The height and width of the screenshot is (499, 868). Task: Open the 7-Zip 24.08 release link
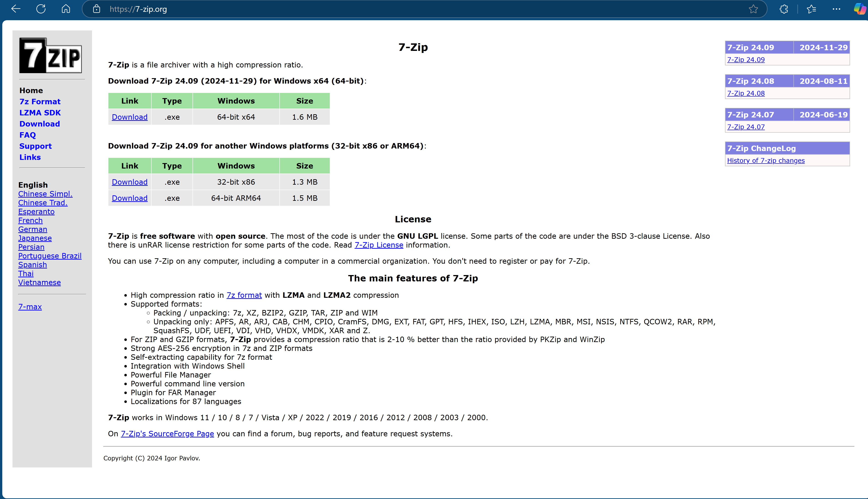(745, 93)
